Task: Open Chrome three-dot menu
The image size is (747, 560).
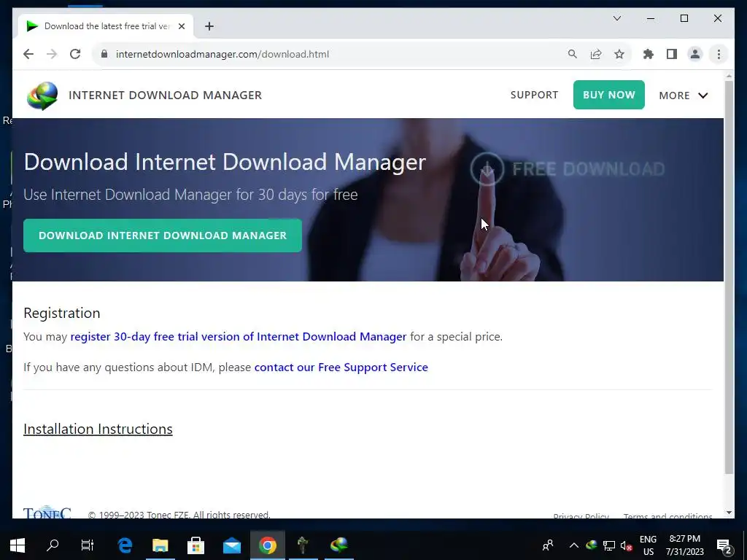Action: tap(719, 54)
